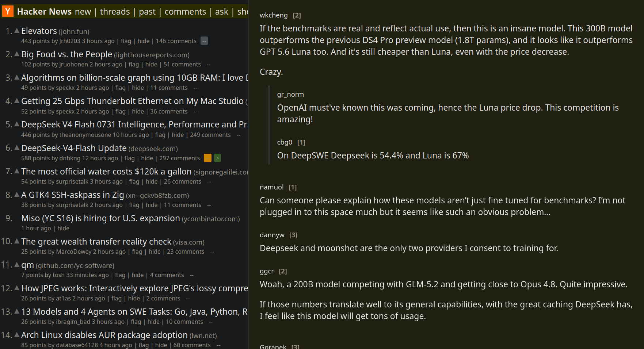Upvote Arch Linux disables AUR package adoption
644x349 pixels.
(x=17, y=335)
